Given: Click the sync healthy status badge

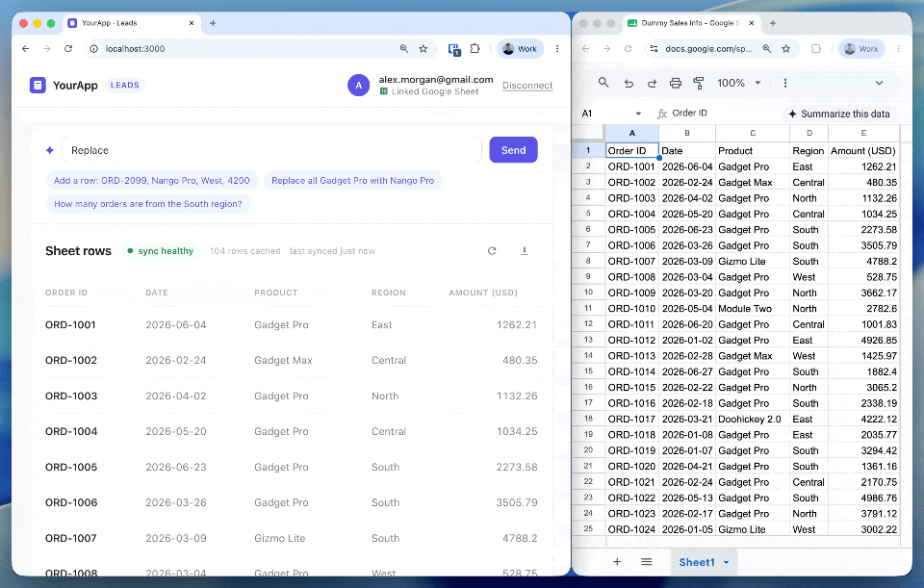Looking at the screenshot, I should 161,251.
